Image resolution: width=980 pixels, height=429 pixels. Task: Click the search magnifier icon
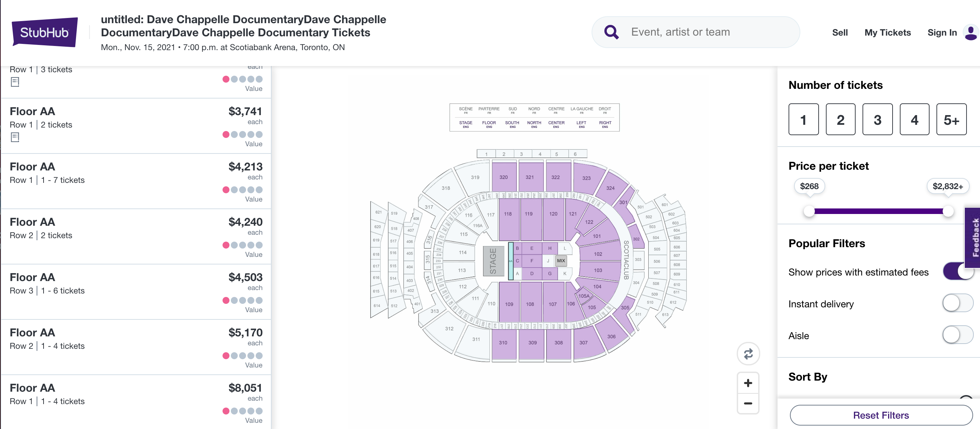click(x=611, y=32)
